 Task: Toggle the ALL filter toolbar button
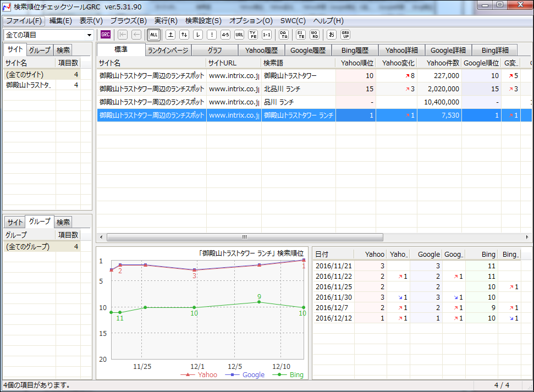pos(154,35)
